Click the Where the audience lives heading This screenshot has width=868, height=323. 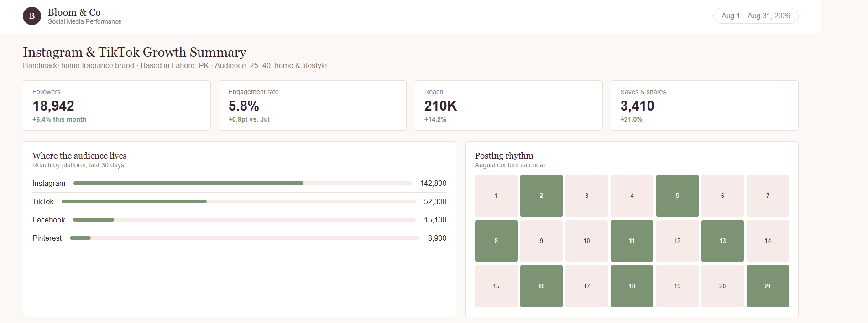(79, 155)
